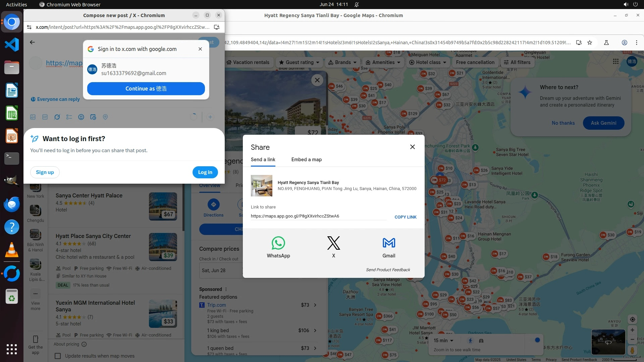Click the WhatsApp share icon
644x362 pixels.
(x=278, y=243)
